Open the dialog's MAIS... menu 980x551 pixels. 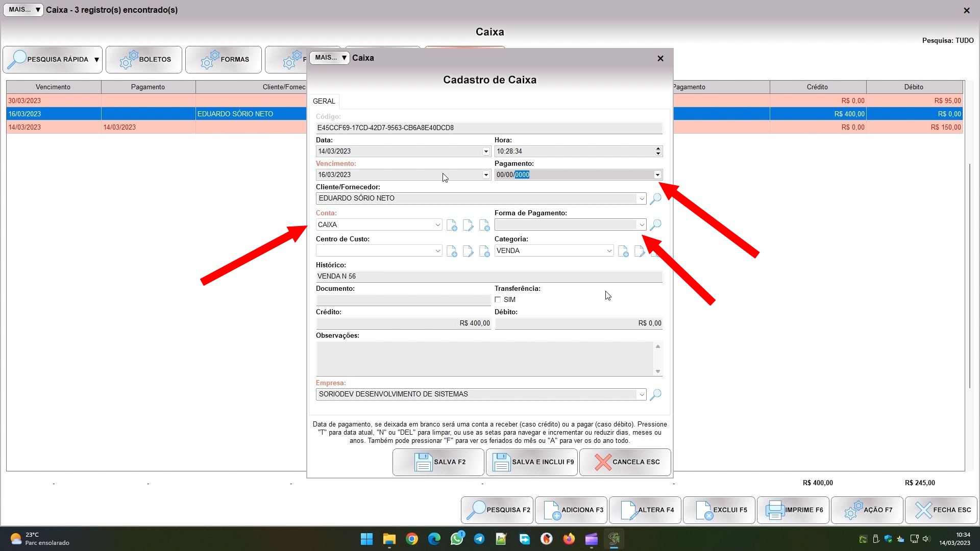coord(330,58)
